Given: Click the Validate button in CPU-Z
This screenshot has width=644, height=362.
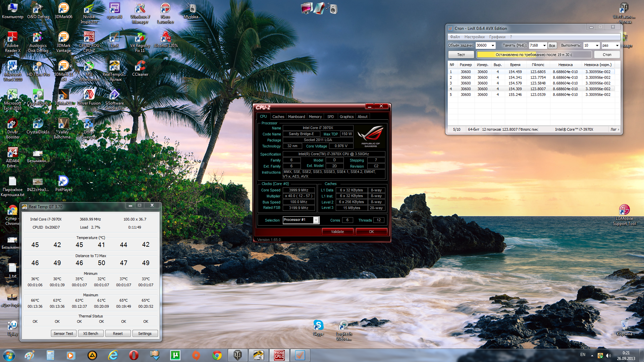Looking at the screenshot, I should pos(337,232).
